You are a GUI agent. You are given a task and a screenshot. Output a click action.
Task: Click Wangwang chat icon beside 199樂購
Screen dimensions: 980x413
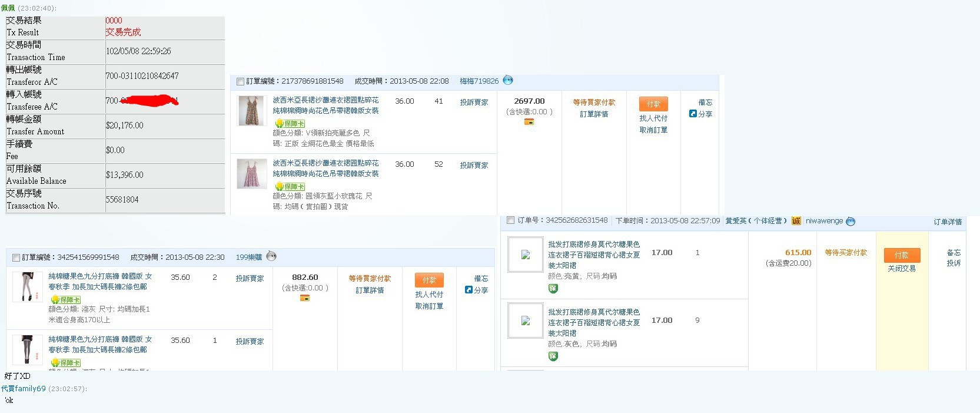[x=271, y=256]
